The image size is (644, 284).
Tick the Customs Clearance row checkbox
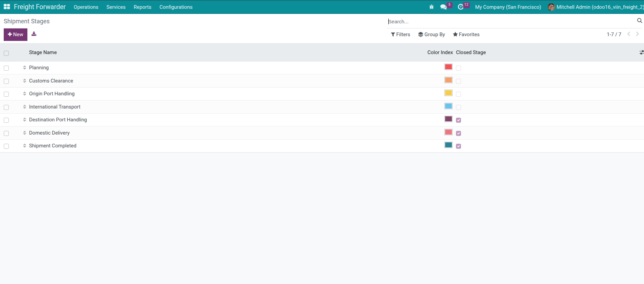6,81
